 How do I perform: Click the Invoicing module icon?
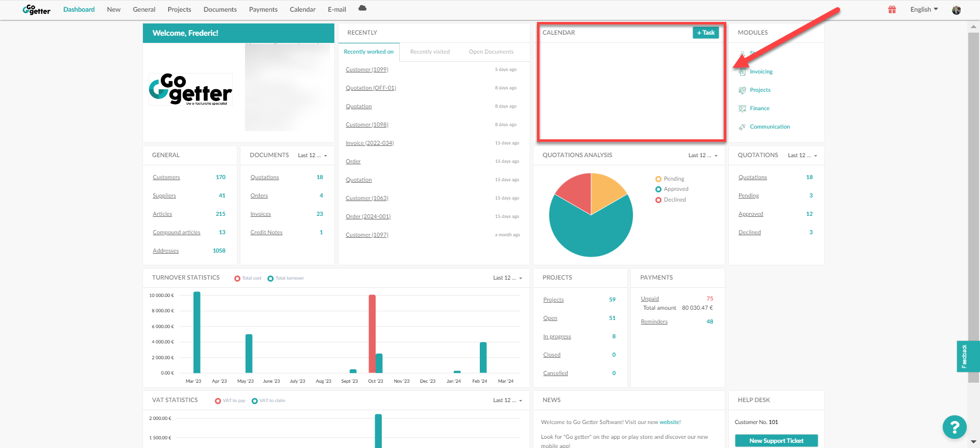pyautogui.click(x=742, y=72)
